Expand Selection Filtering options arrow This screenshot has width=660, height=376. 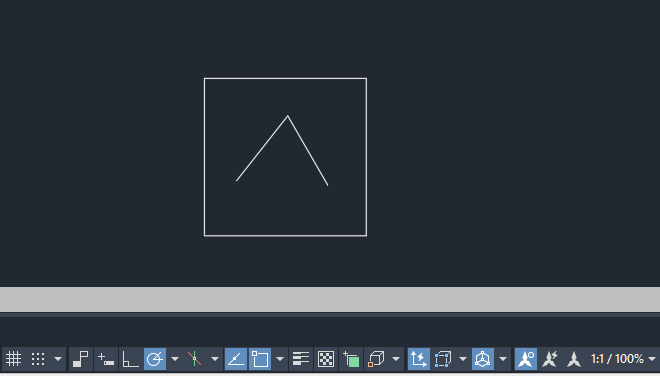(463, 359)
